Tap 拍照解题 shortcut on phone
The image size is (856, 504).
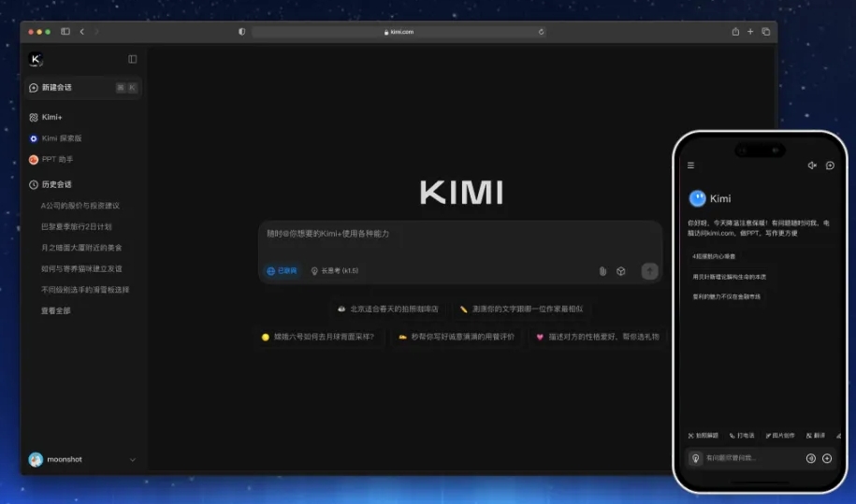704,436
